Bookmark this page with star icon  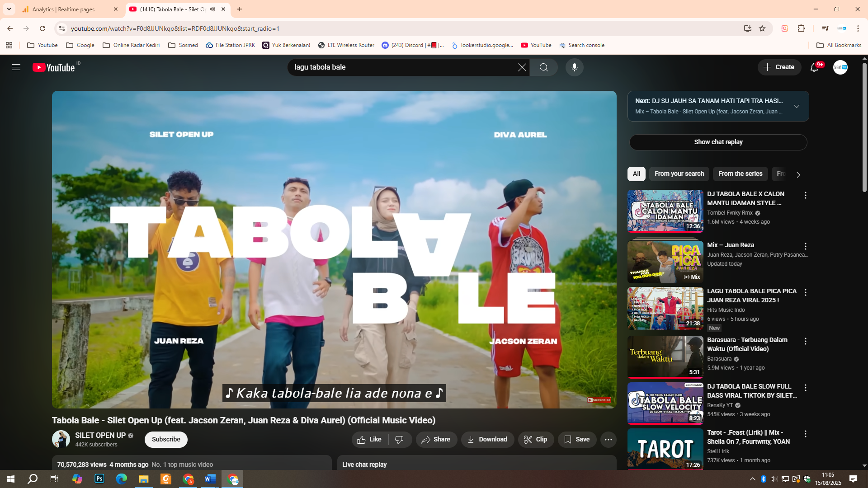click(762, 28)
